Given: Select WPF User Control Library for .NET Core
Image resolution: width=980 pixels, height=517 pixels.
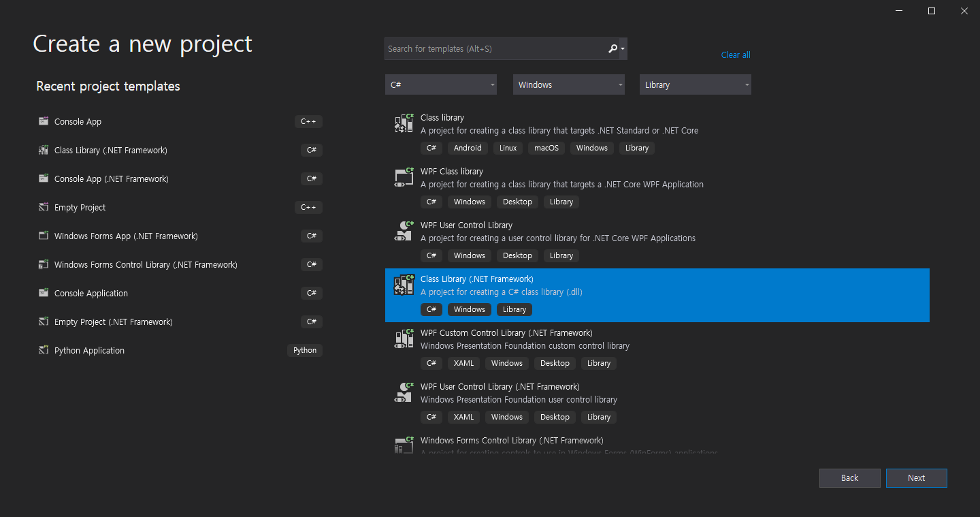Looking at the screenshot, I should pos(466,225).
